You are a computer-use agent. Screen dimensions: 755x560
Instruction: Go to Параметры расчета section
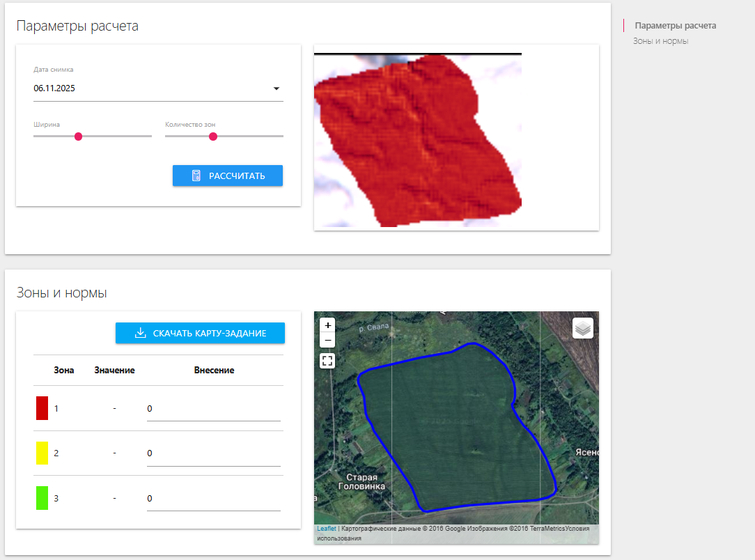675,26
